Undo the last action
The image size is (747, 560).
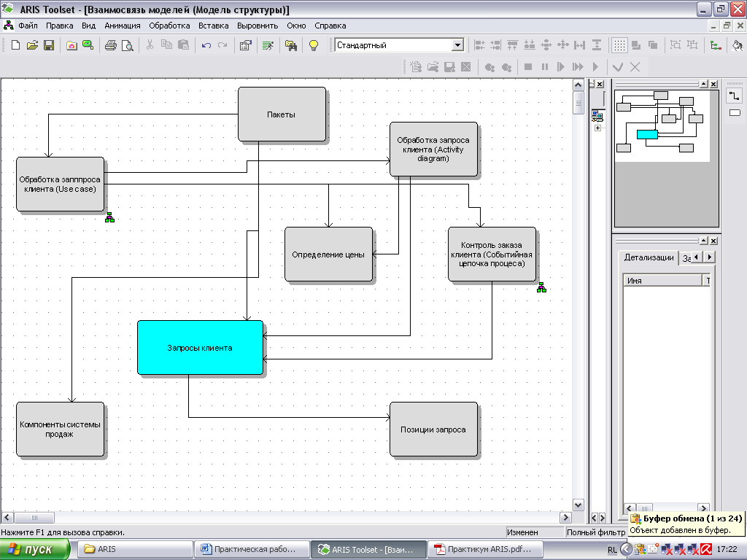pyautogui.click(x=206, y=45)
